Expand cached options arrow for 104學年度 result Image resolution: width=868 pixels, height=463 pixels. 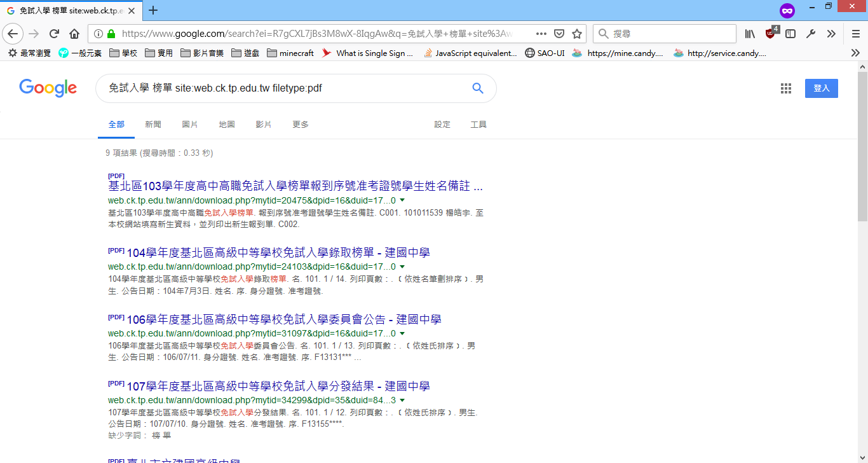(x=402, y=267)
